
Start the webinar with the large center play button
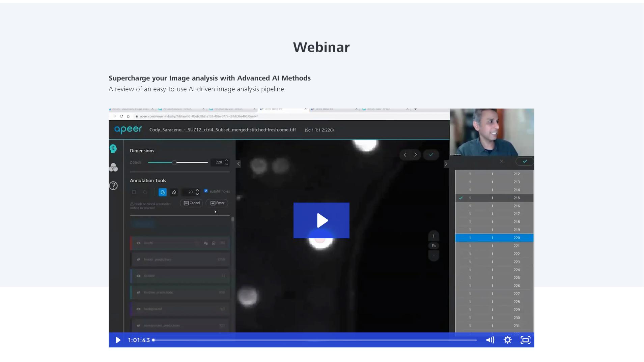pyautogui.click(x=321, y=220)
